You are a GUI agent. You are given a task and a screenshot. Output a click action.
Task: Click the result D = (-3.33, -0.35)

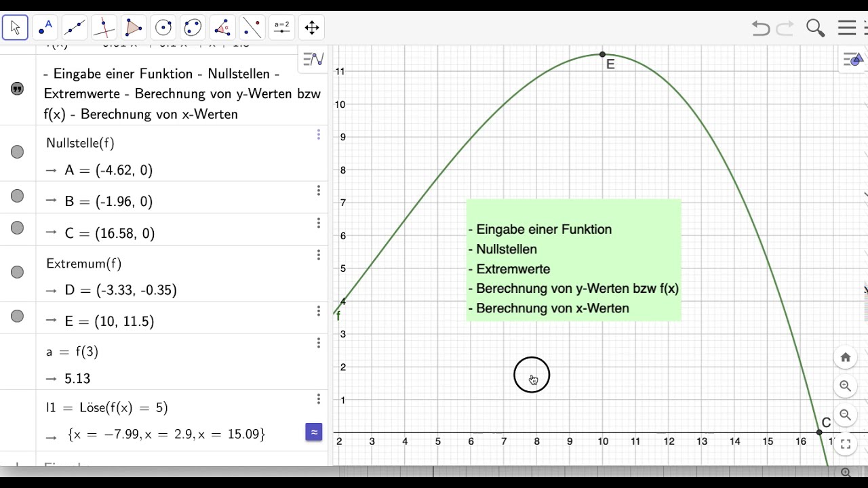[x=121, y=290]
